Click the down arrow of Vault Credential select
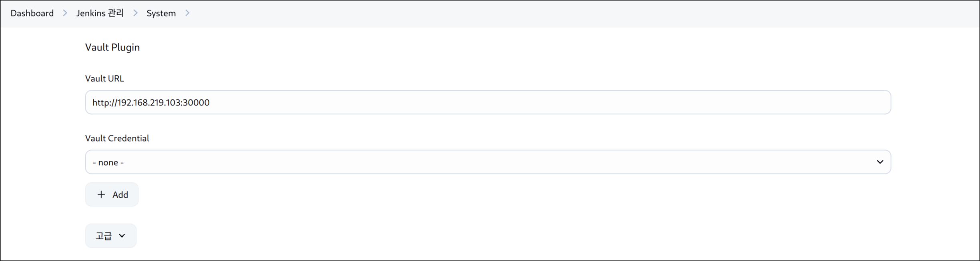 click(x=880, y=162)
